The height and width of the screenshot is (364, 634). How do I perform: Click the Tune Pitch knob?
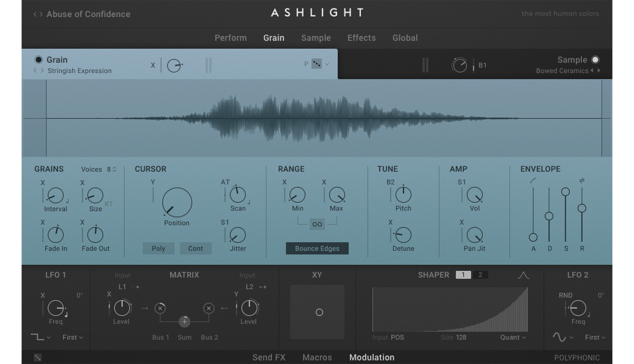coord(403,195)
